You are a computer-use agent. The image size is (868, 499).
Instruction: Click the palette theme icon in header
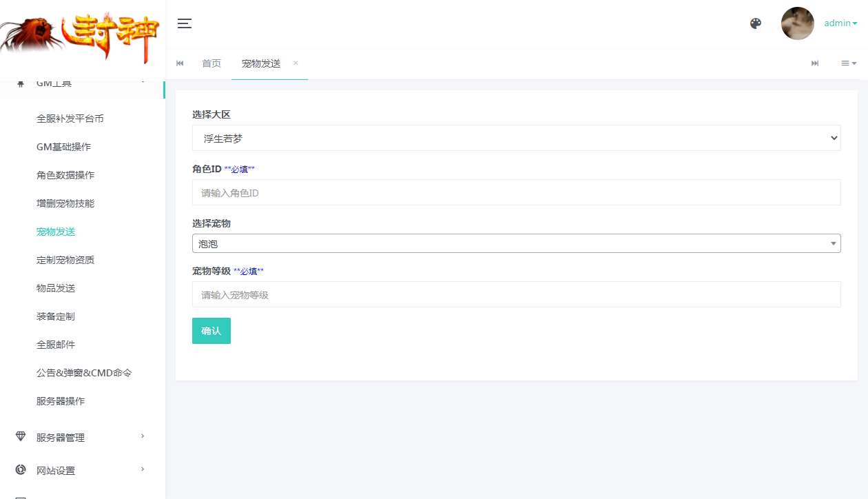click(x=755, y=23)
